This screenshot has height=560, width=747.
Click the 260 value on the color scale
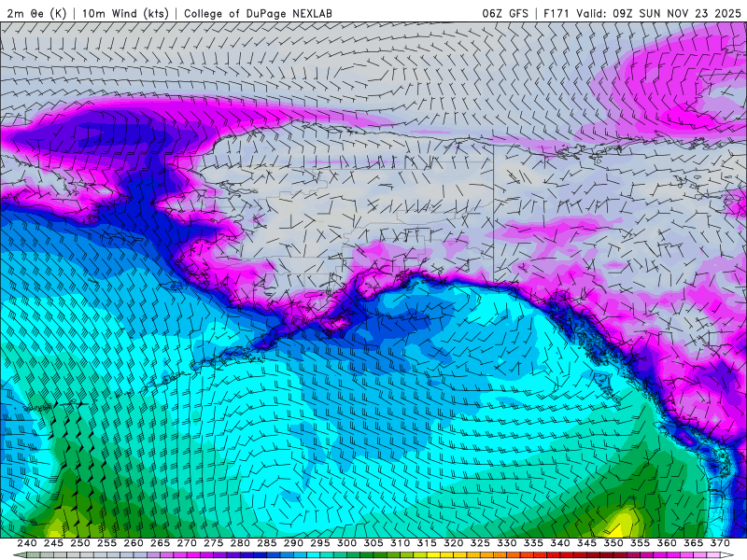click(134, 543)
